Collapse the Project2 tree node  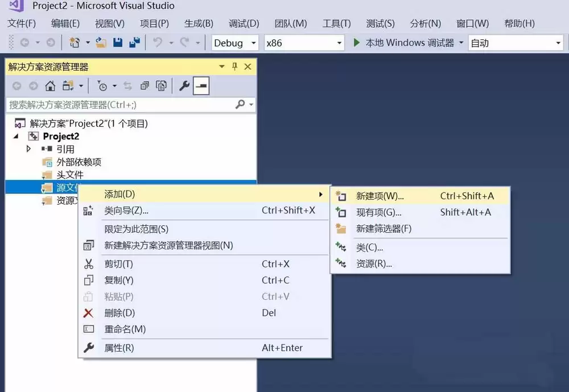[x=16, y=137]
